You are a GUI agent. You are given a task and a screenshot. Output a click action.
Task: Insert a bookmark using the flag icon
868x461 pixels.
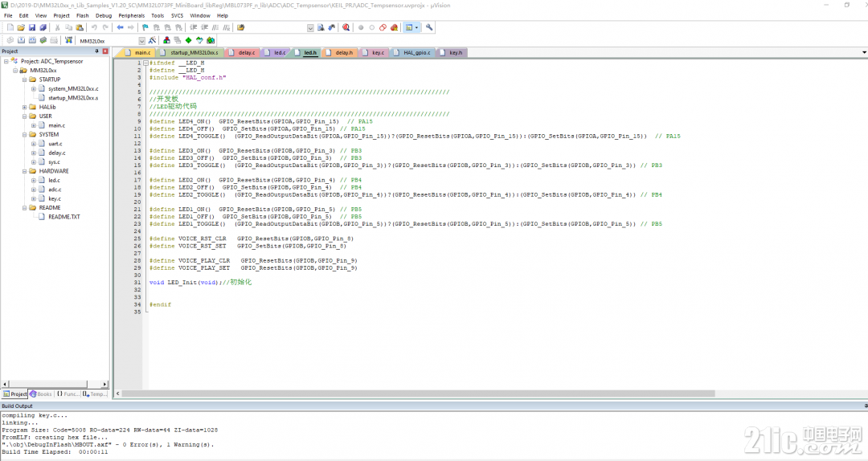145,27
